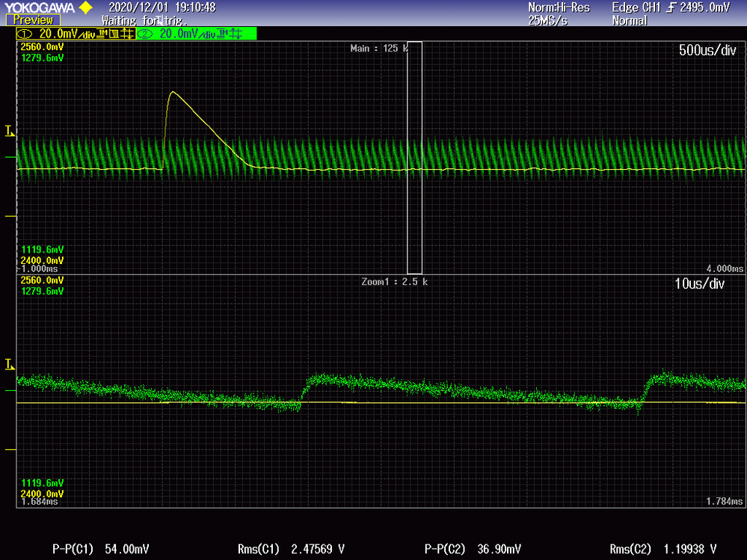Click the Rms(C2) 1.19938 V measurement
The image size is (747, 560).
[663, 549]
